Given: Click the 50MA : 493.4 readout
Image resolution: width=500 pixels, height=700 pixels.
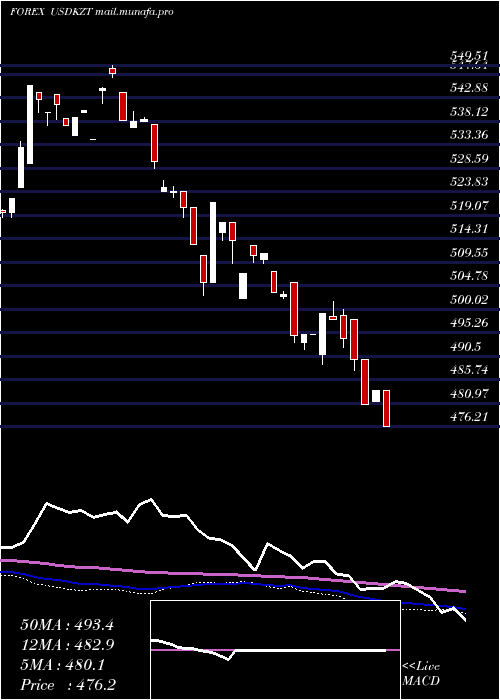Looking at the screenshot, I should [x=67, y=625].
